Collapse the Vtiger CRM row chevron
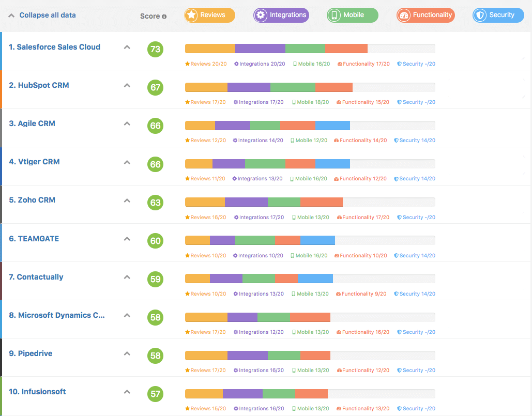This screenshot has width=532, height=416. point(127,162)
